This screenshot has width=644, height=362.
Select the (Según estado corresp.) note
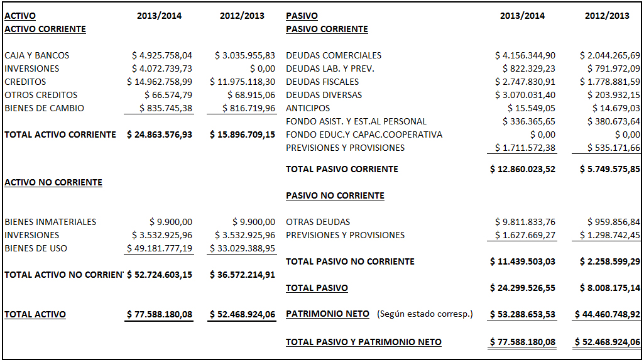(425, 314)
